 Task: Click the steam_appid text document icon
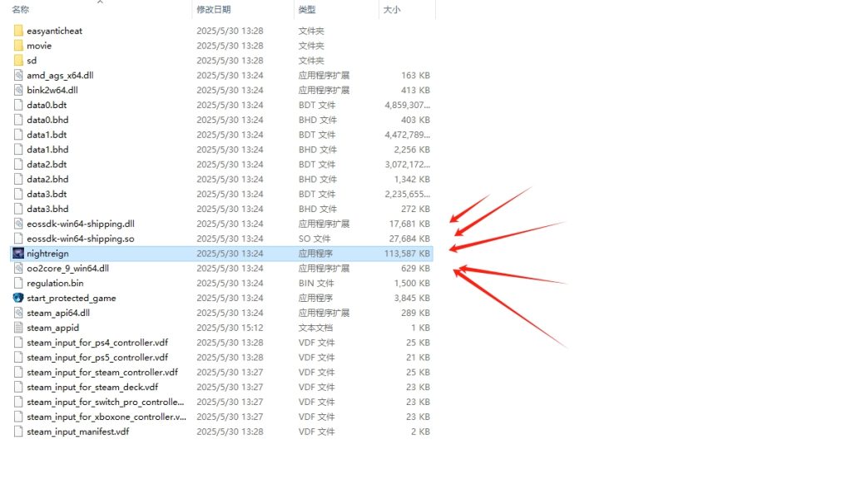click(x=18, y=328)
